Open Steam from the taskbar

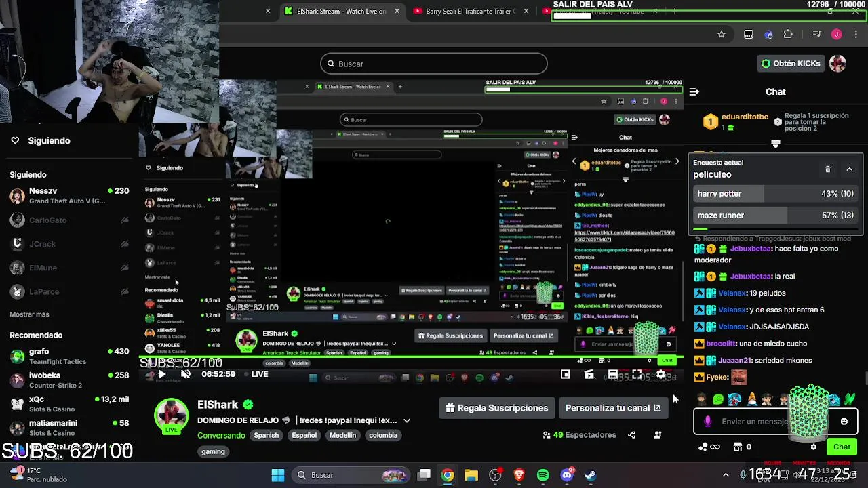coord(591,475)
